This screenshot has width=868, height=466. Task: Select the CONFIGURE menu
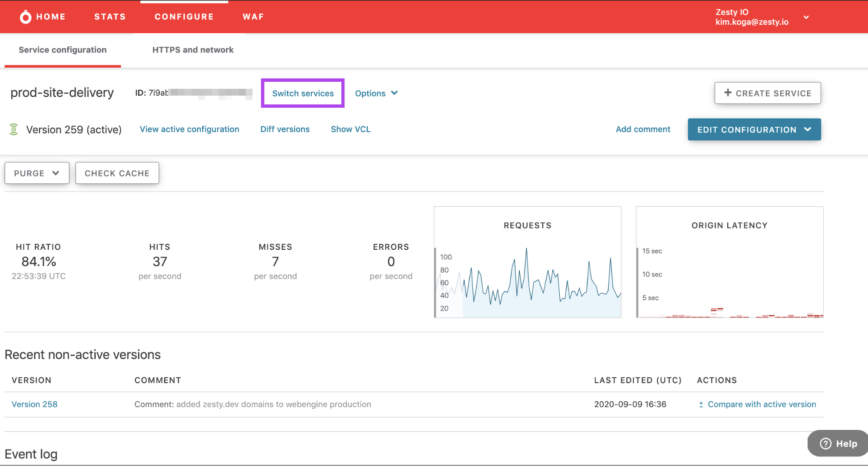click(184, 17)
